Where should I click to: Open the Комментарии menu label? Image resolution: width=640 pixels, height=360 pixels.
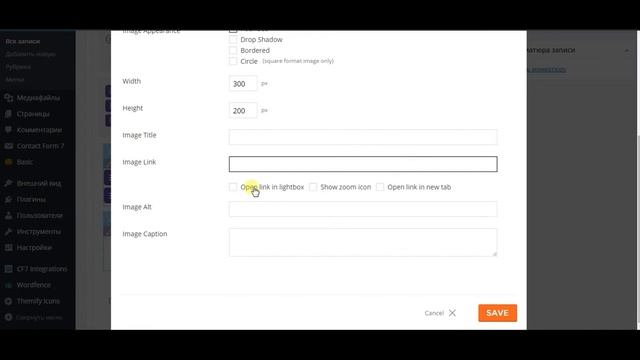tap(39, 130)
